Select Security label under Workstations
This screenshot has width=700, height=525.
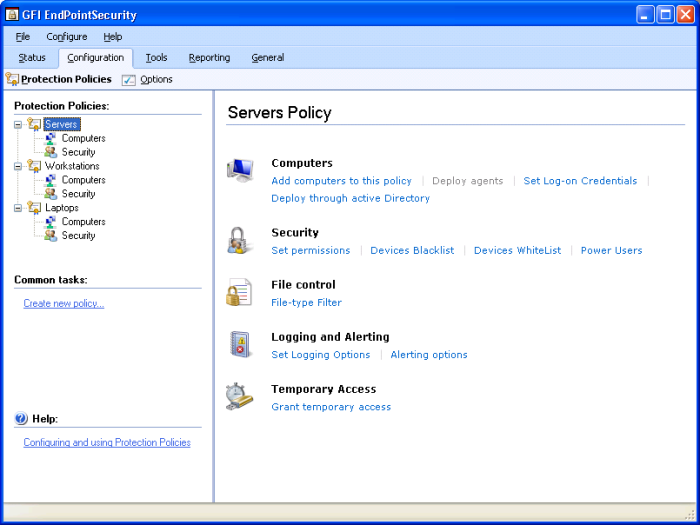(79, 194)
